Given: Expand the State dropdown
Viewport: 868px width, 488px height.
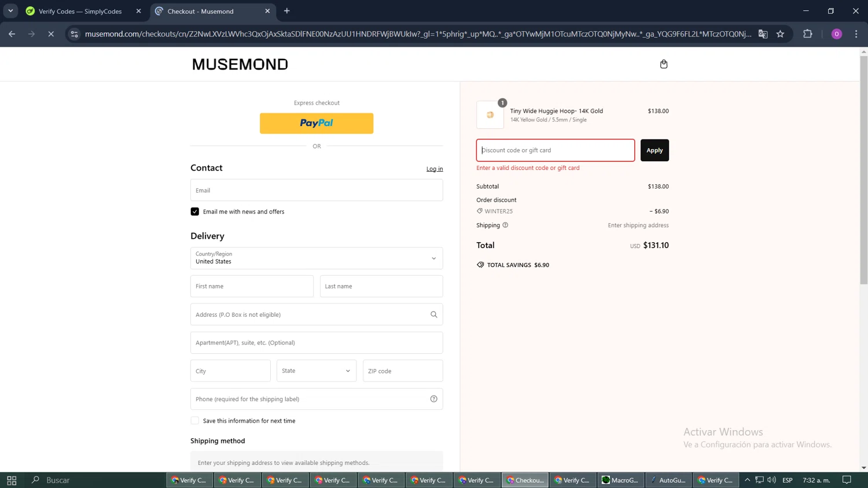Looking at the screenshot, I should coord(317,371).
